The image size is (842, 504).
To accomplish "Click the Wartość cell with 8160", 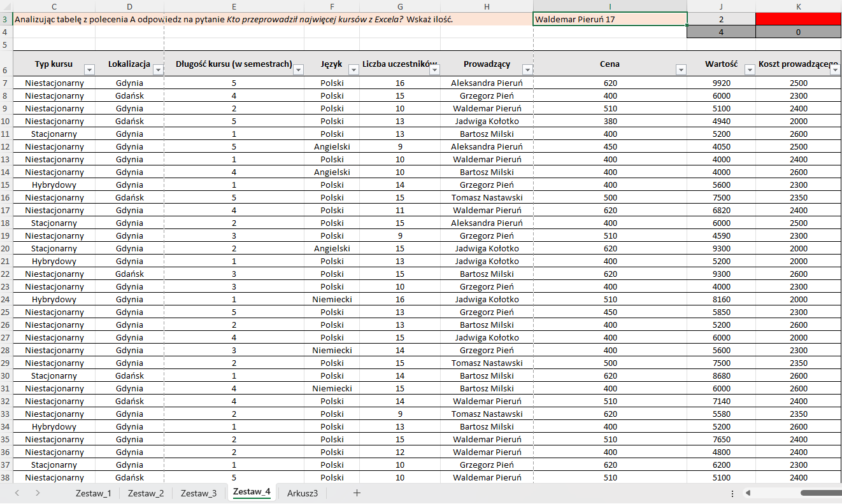I will pos(721,299).
